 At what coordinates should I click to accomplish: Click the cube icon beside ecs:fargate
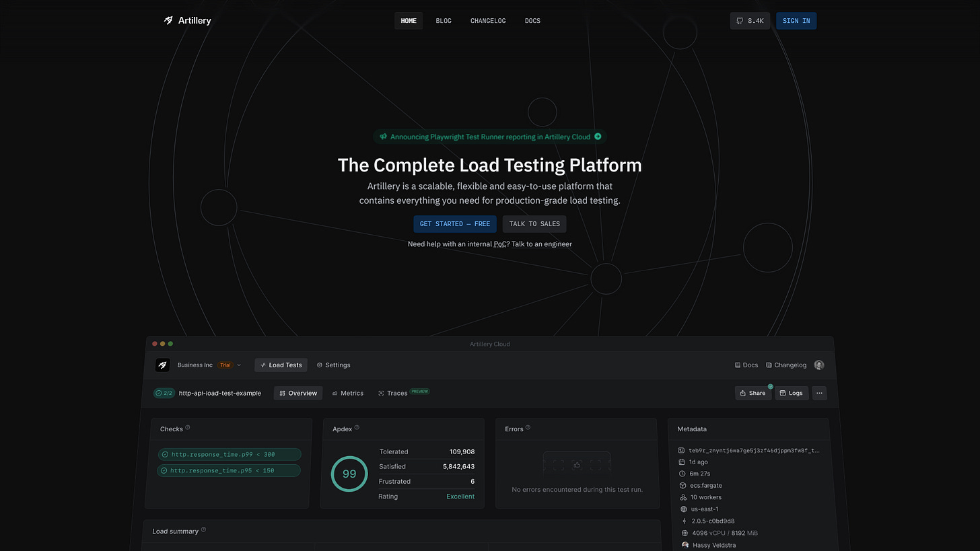[x=682, y=486]
